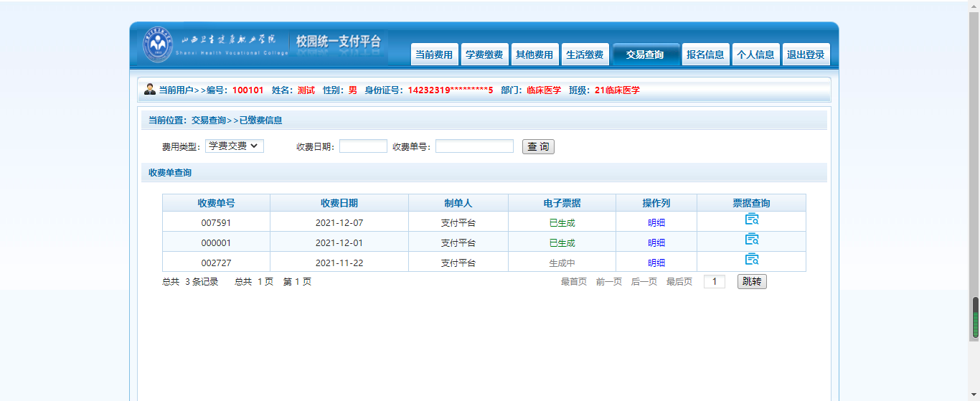View 明细 for bill 002727

click(x=656, y=263)
